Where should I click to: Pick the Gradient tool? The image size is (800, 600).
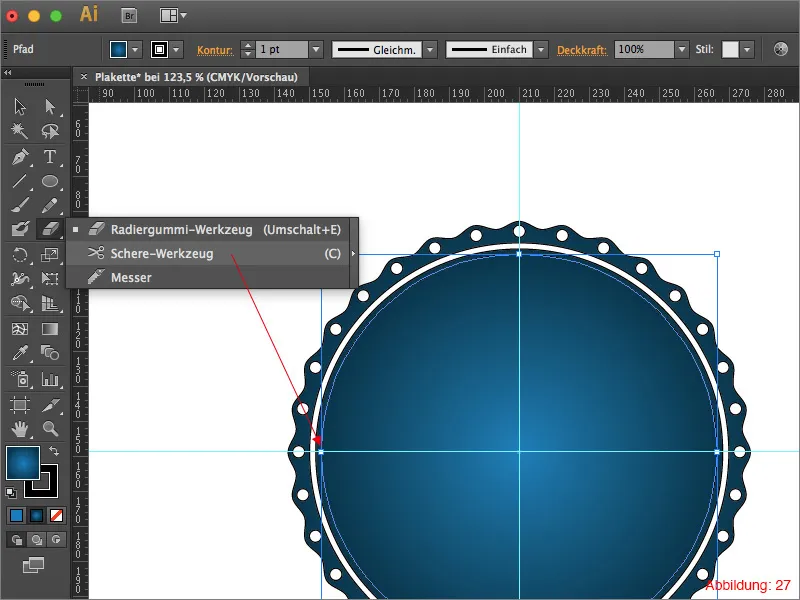49,329
